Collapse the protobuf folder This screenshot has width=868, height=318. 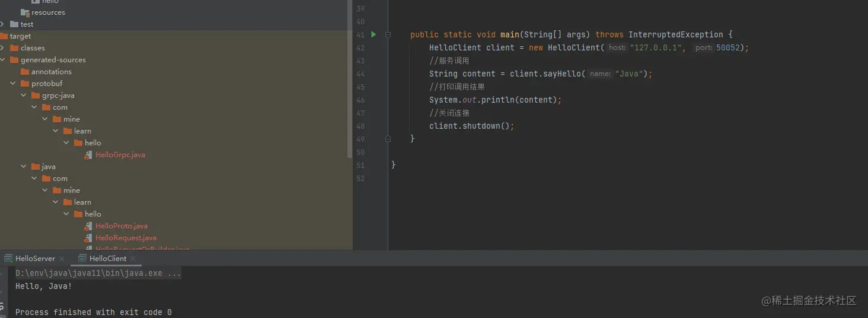coord(13,84)
